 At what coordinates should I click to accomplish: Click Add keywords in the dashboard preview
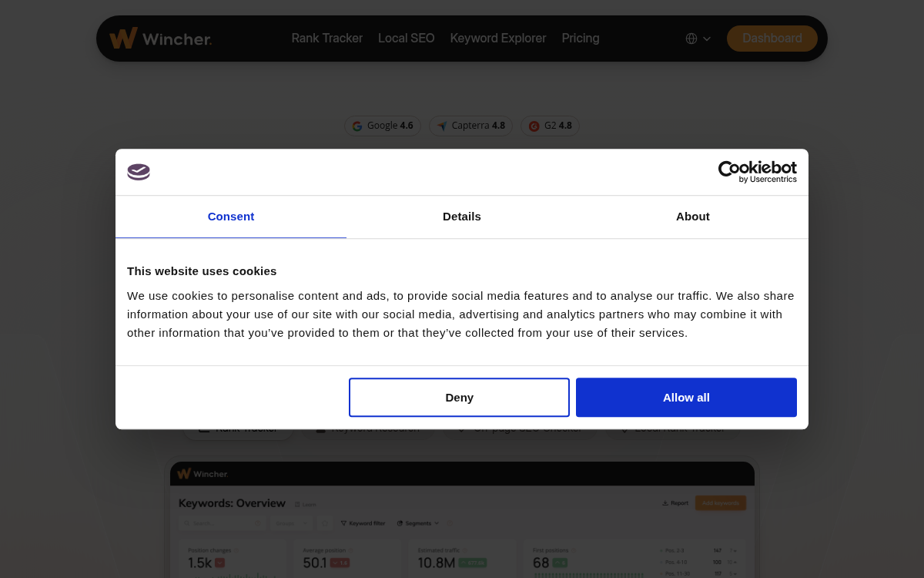coord(721,503)
